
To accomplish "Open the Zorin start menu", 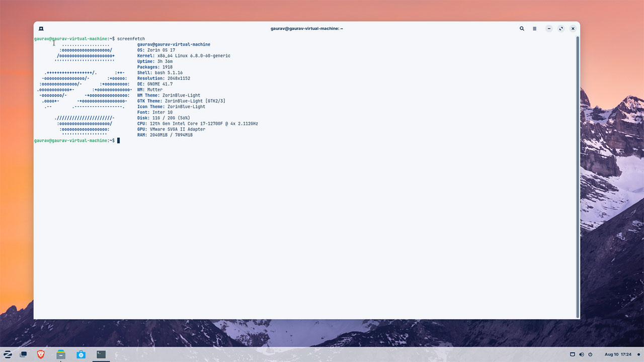I will click(8, 354).
